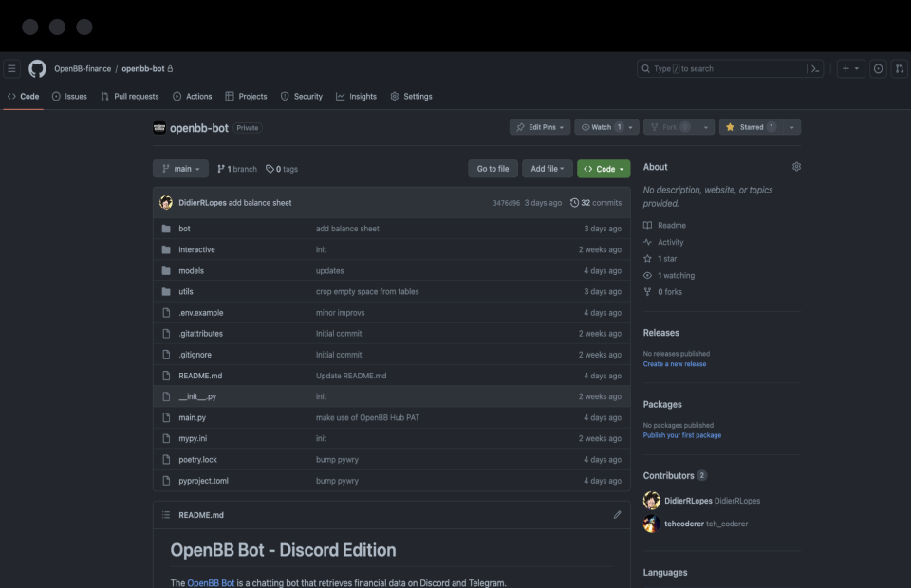
Task: Open the Actions tab
Action: tap(193, 96)
